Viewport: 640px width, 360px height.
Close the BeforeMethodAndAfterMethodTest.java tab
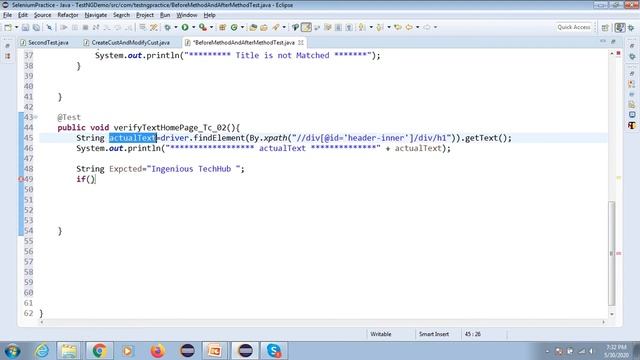(x=301, y=42)
